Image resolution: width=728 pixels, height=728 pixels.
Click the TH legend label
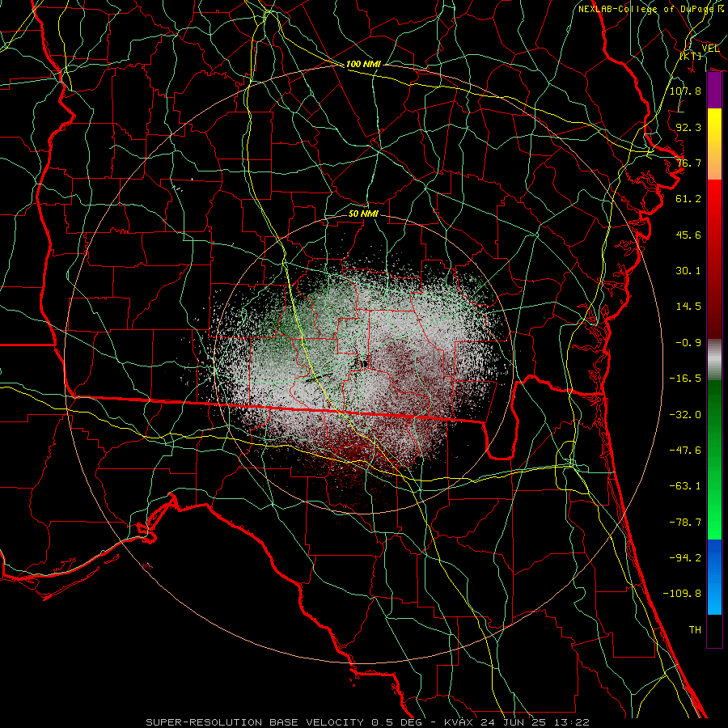(695, 630)
